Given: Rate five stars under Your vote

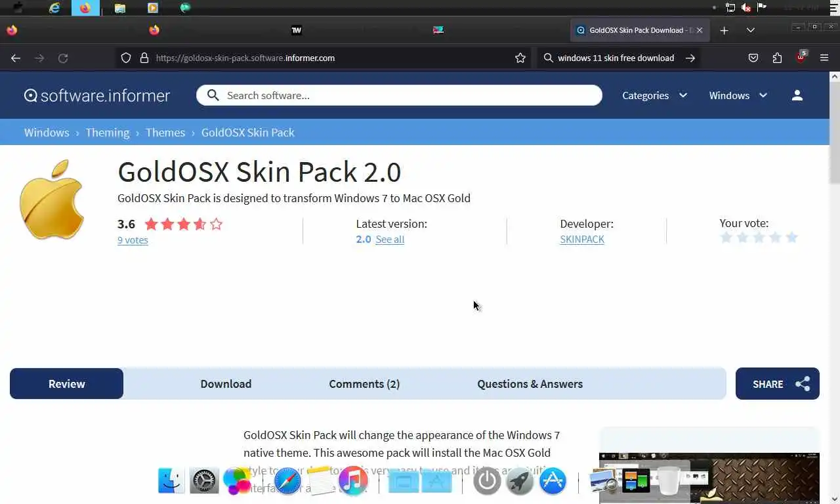Looking at the screenshot, I should [792, 238].
